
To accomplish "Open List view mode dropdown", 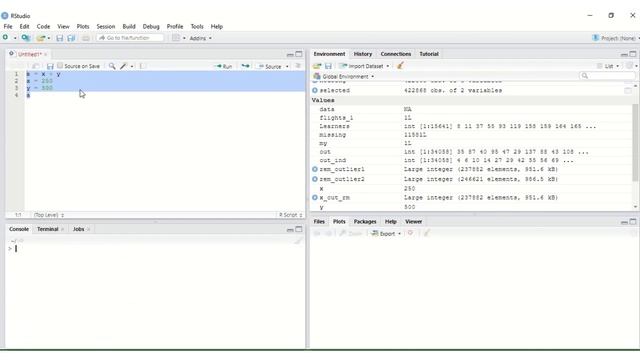I will (608, 66).
